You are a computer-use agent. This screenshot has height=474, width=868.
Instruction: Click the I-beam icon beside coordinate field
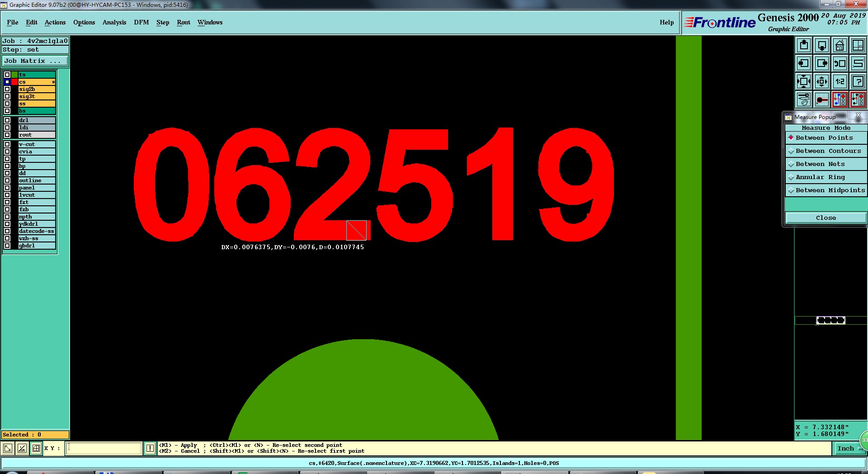150,448
